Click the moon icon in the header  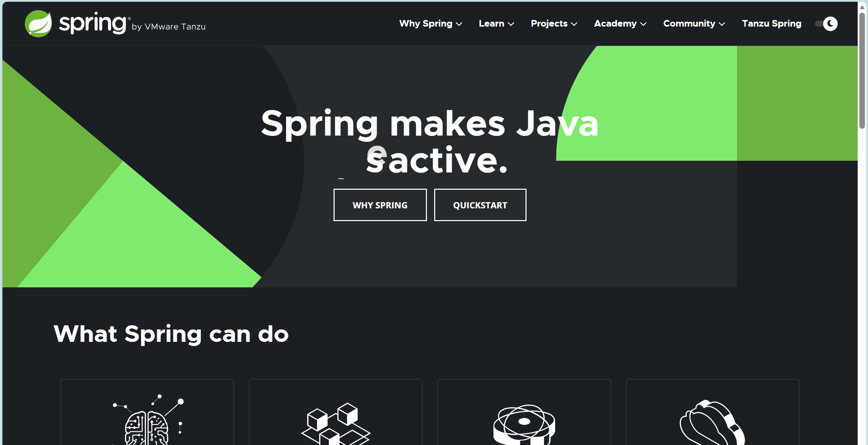pyautogui.click(x=830, y=24)
